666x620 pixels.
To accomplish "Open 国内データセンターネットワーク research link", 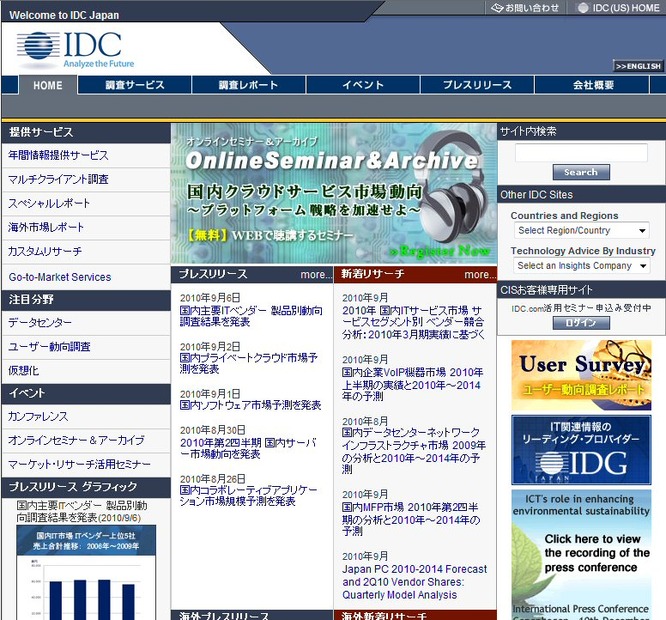I will pyautogui.click(x=414, y=451).
